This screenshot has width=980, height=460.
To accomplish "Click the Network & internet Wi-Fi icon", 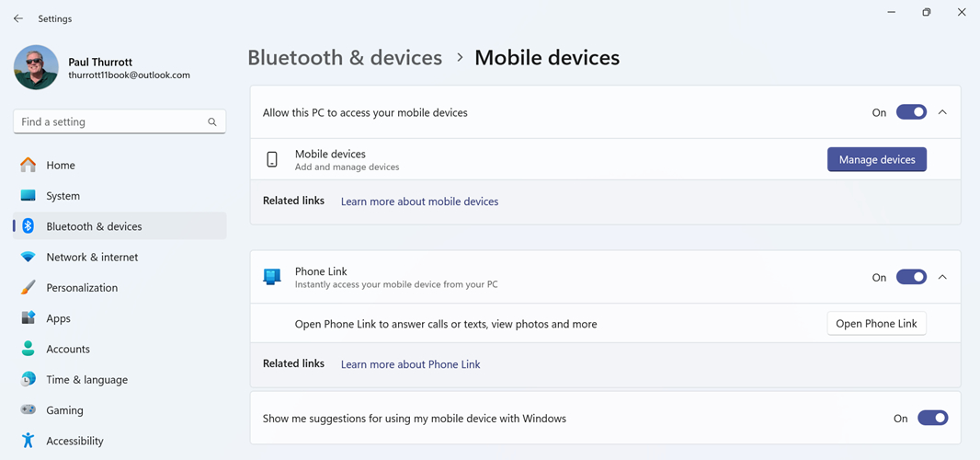I will coord(28,258).
